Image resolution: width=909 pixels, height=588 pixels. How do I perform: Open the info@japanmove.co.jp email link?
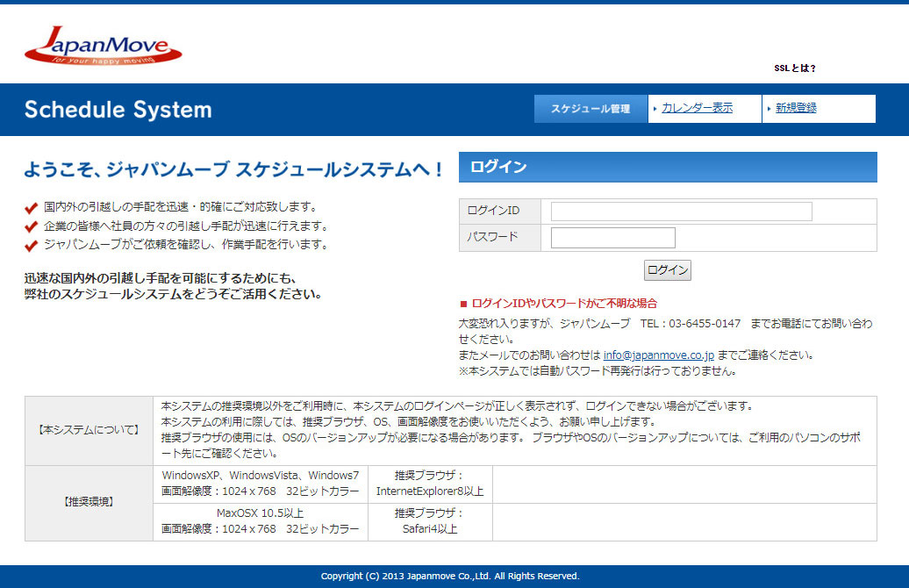point(659,355)
